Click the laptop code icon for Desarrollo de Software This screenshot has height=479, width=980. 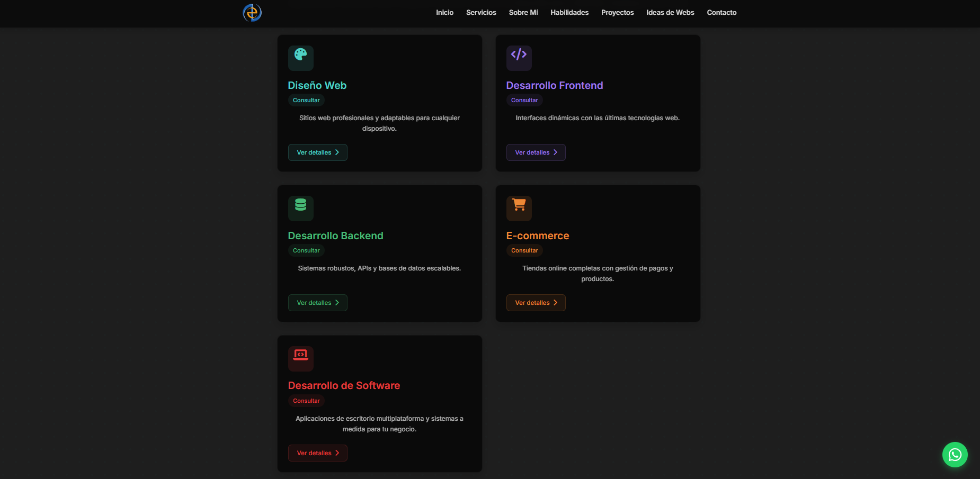point(301,355)
